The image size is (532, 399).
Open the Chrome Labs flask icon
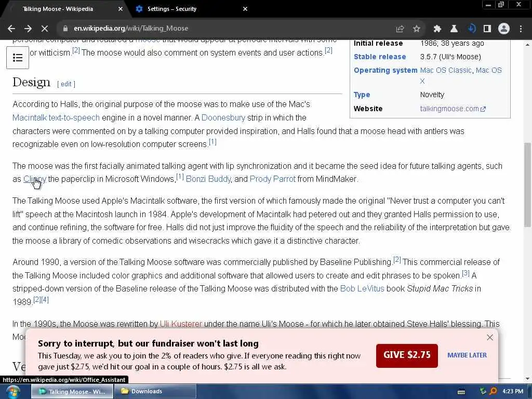click(x=454, y=29)
